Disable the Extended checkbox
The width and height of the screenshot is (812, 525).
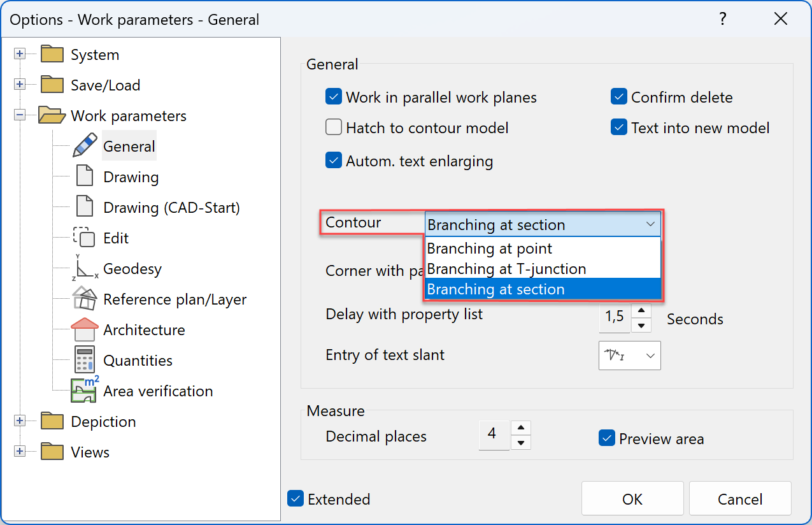296,499
